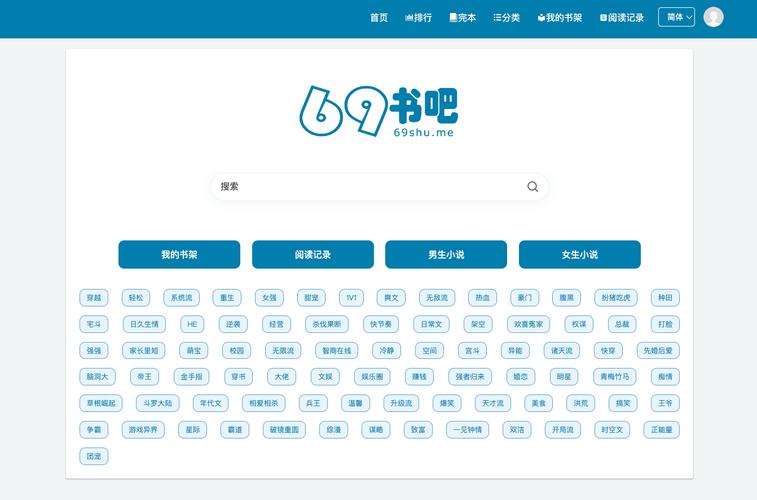
Task: Open 阅读记录 in the top navigation bar
Action: [x=622, y=17]
